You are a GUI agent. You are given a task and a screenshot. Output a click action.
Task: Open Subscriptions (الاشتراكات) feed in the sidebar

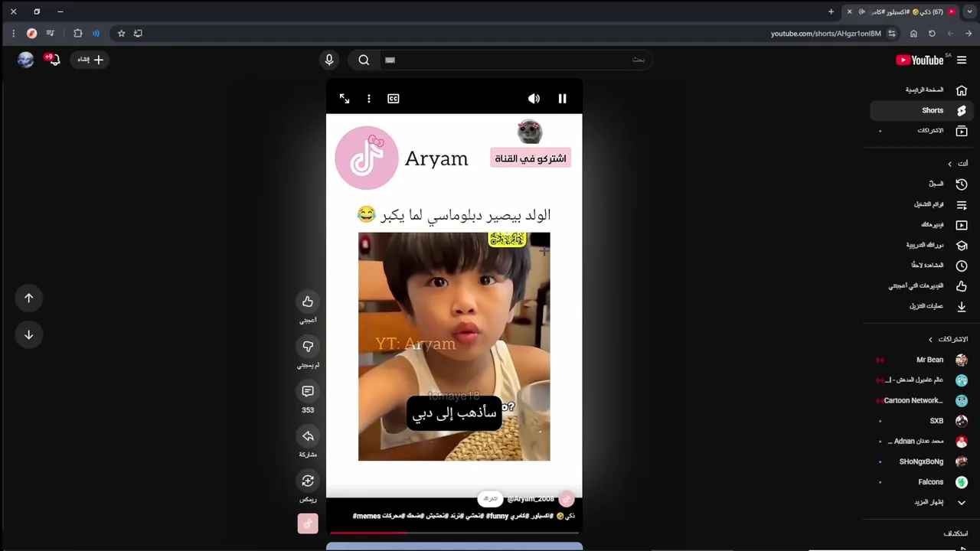pos(922,131)
